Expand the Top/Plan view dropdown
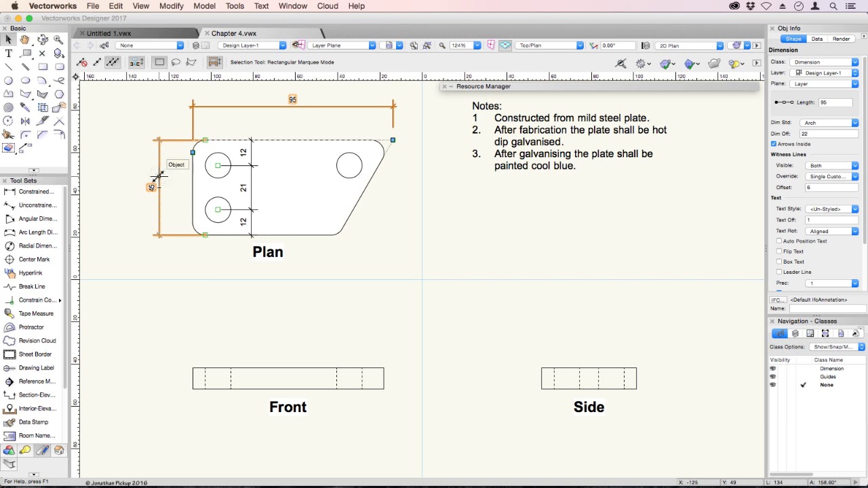Viewport: 868px width, 488px height. [x=580, y=45]
